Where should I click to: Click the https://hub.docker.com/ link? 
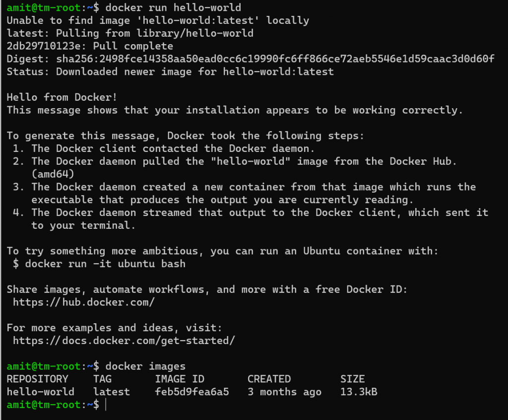click(83, 302)
